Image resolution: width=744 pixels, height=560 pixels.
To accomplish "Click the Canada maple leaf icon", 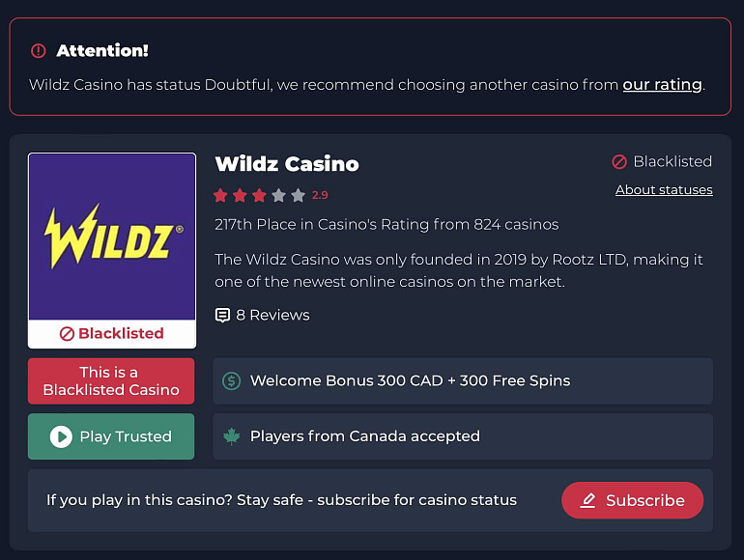I will coord(232,436).
